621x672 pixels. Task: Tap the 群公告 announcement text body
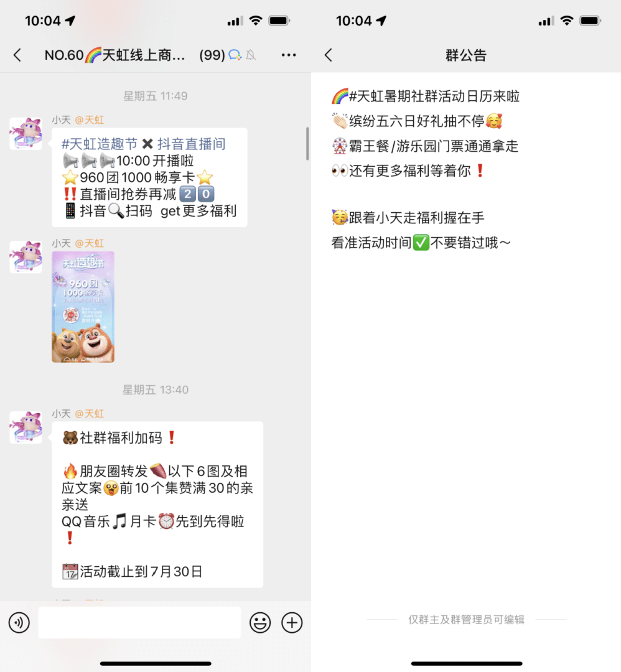click(426, 169)
